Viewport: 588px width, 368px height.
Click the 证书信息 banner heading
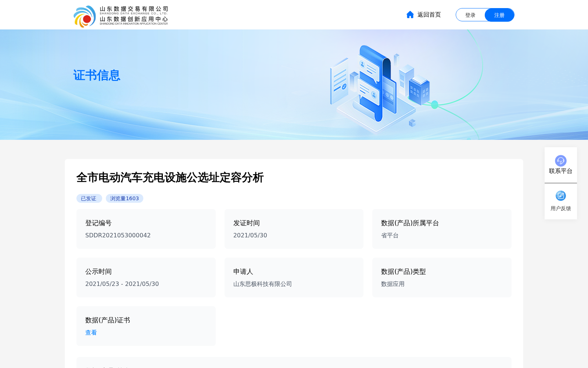pos(97,75)
